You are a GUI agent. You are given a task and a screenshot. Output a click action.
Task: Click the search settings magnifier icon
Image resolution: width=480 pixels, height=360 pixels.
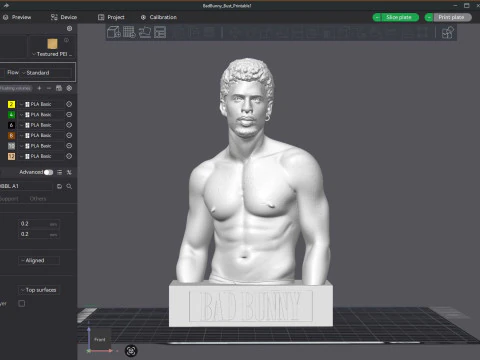pos(69,186)
